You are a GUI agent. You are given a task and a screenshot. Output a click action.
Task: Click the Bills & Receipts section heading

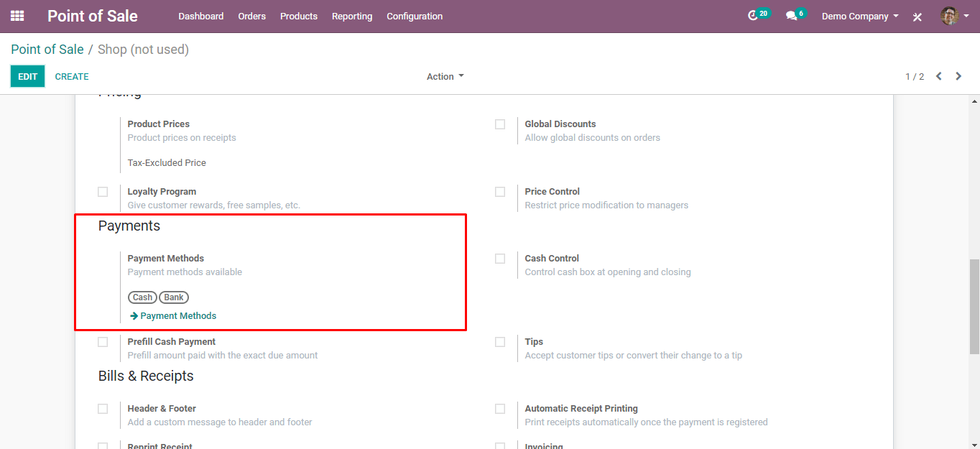tap(146, 376)
